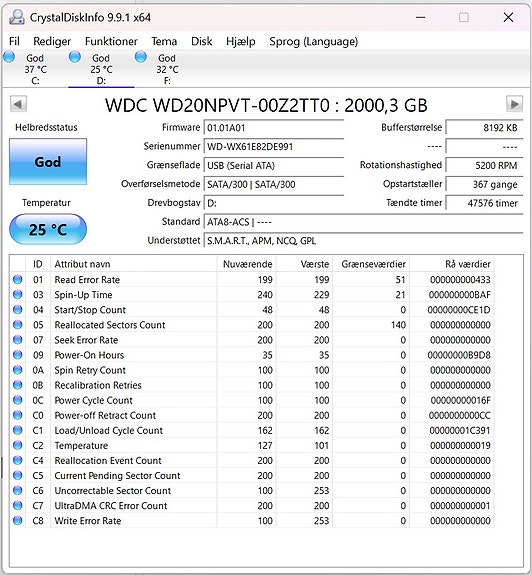The image size is (532, 575).
Task: Click the Rå værdier column header
Action: coord(452,264)
